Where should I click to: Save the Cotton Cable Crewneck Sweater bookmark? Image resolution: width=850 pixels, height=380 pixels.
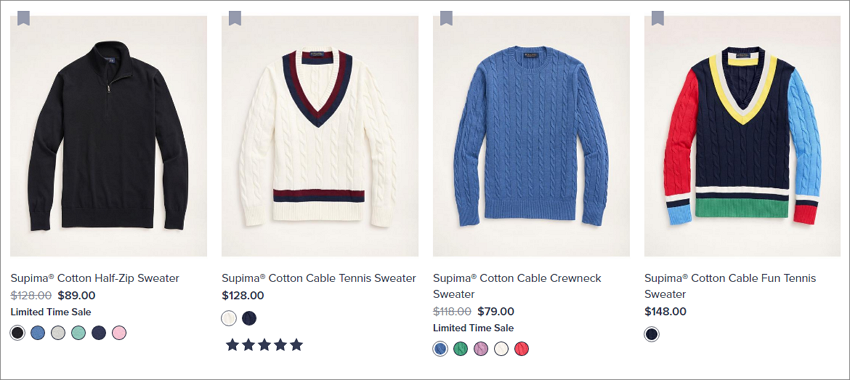coord(446,18)
